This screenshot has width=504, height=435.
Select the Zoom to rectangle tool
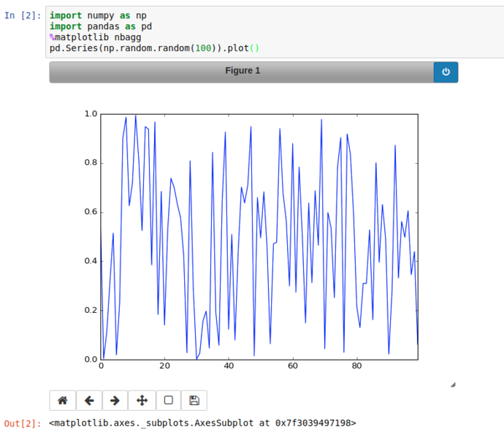click(x=169, y=400)
